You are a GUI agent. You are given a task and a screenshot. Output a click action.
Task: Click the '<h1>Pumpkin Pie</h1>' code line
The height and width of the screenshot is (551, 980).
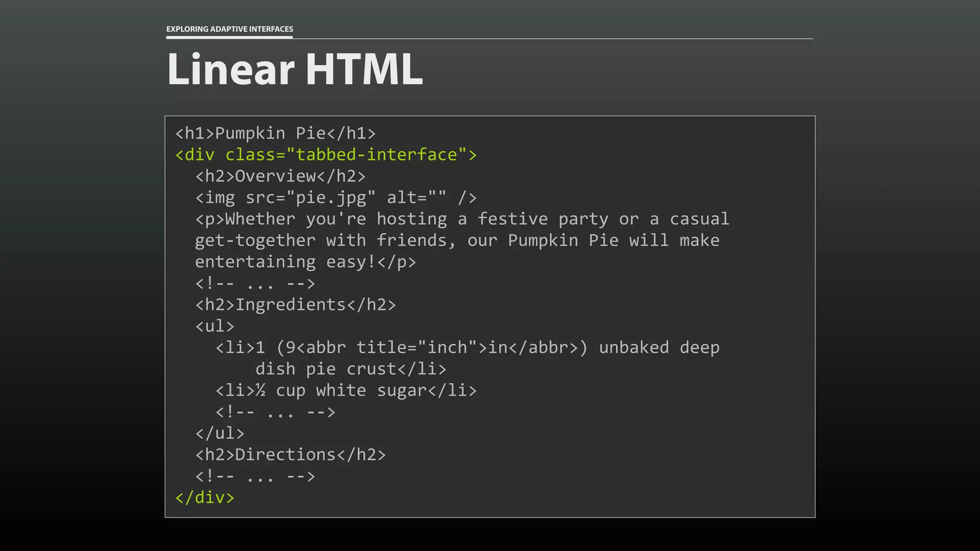(x=276, y=133)
